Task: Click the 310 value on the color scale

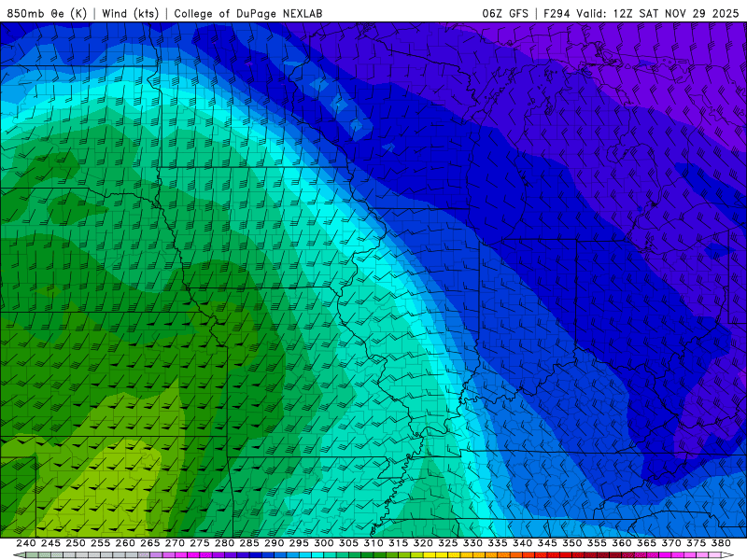Action: [373, 543]
